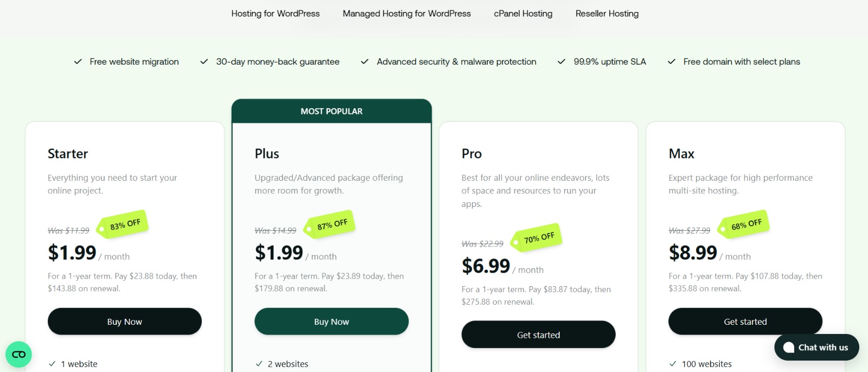The width and height of the screenshot is (868, 372).
Task: Click the 83% OFF tag on Starter plan
Action: coord(123,224)
